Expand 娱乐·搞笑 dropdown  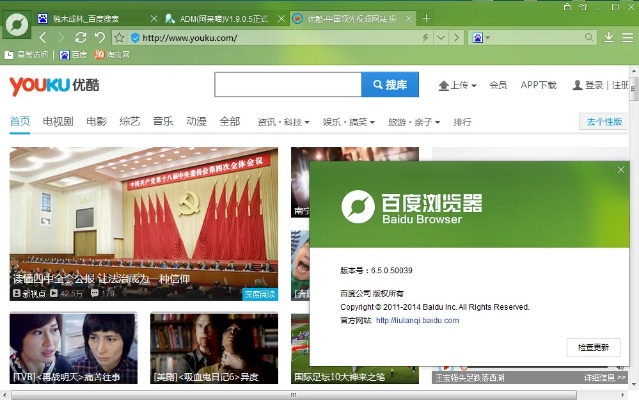[x=348, y=122]
